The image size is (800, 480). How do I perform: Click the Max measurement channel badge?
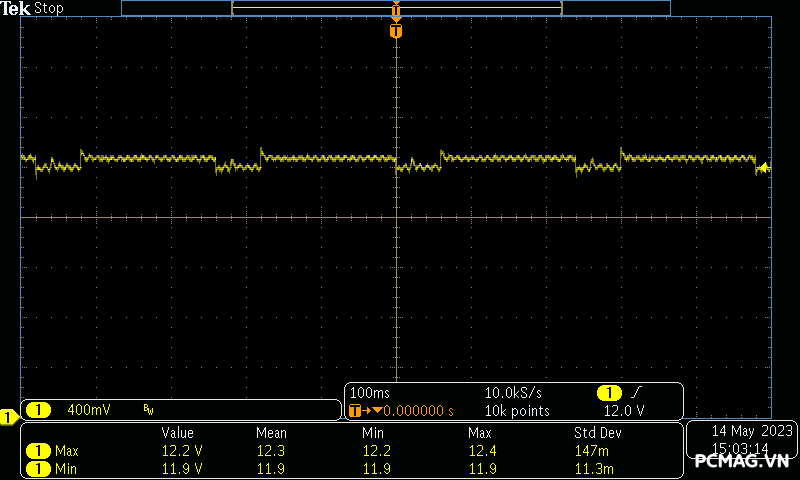tap(38, 451)
